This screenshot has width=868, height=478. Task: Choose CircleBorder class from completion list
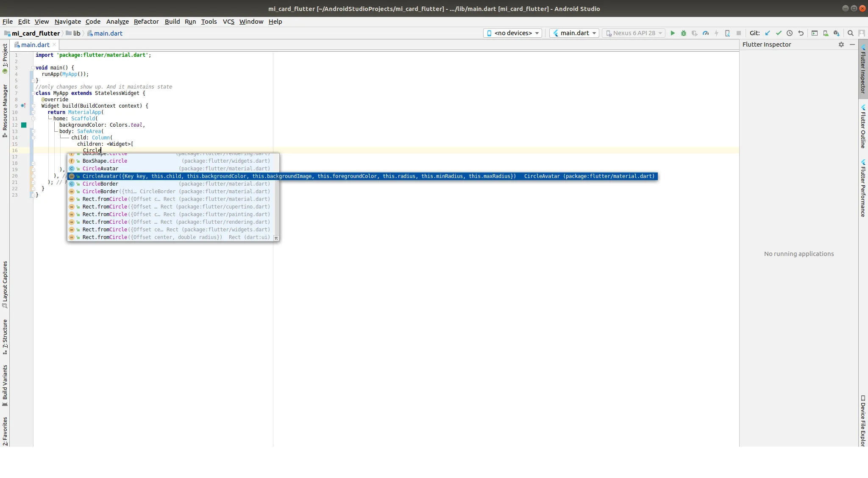point(100,184)
